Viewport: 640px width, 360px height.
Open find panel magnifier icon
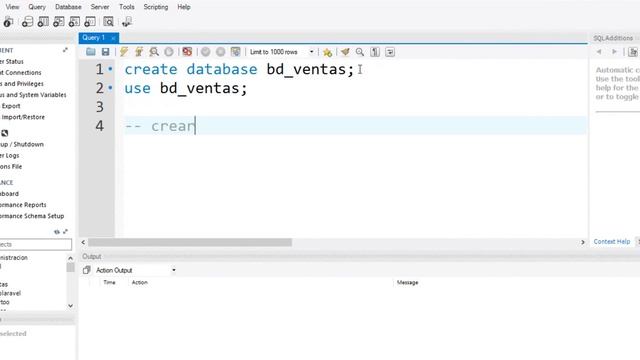tap(360, 52)
